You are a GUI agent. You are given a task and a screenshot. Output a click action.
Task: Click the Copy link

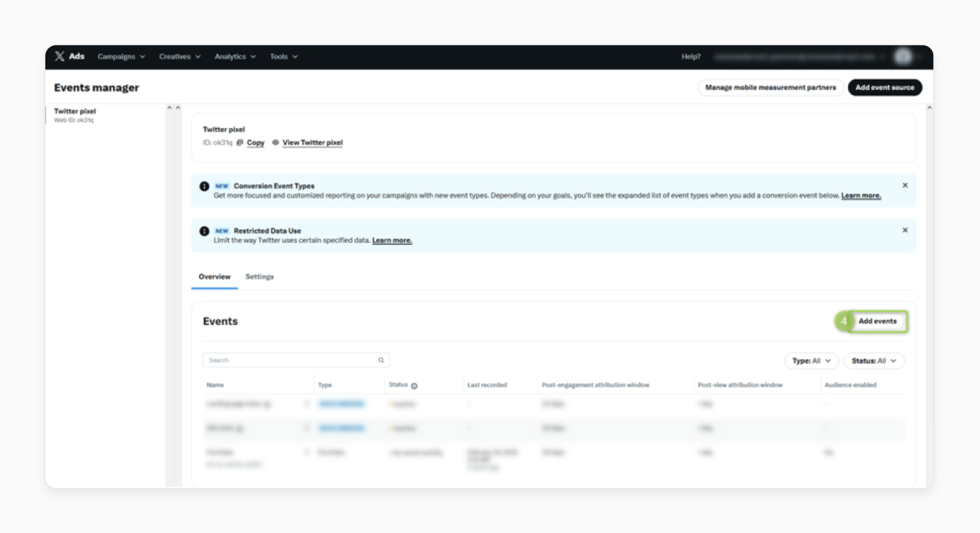[x=255, y=143]
